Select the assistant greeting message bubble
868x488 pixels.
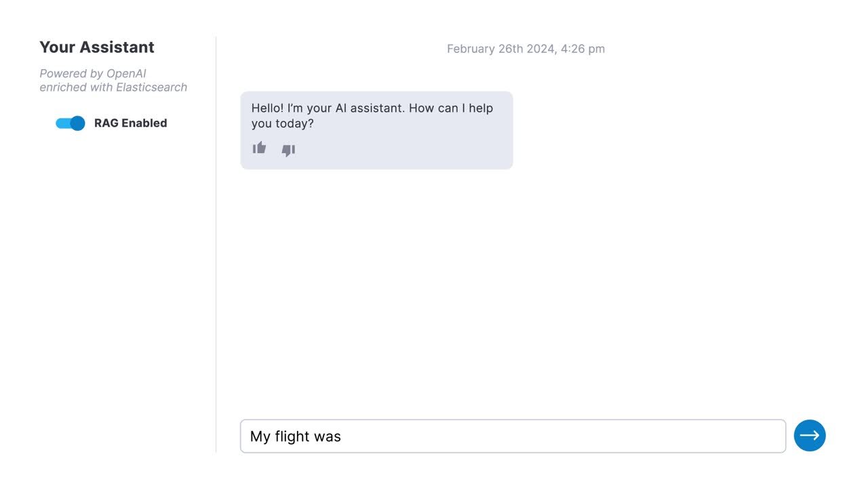[x=376, y=130]
